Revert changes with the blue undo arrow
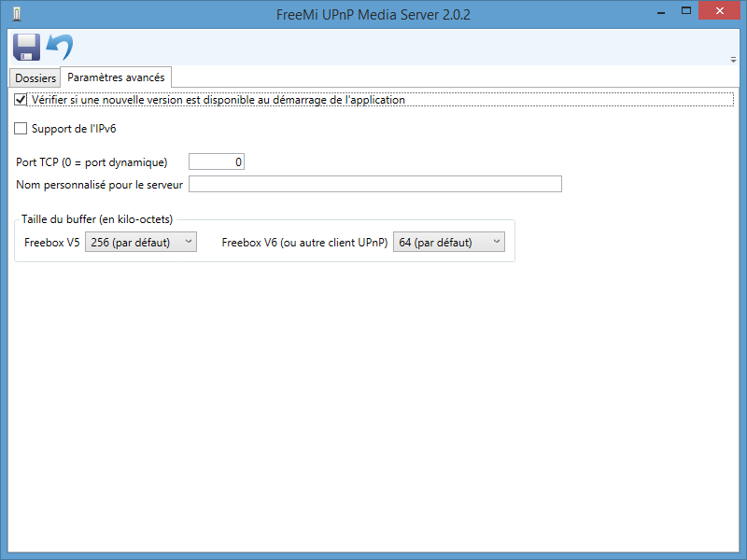This screenshot has width=747, height=560. (60, 48)
